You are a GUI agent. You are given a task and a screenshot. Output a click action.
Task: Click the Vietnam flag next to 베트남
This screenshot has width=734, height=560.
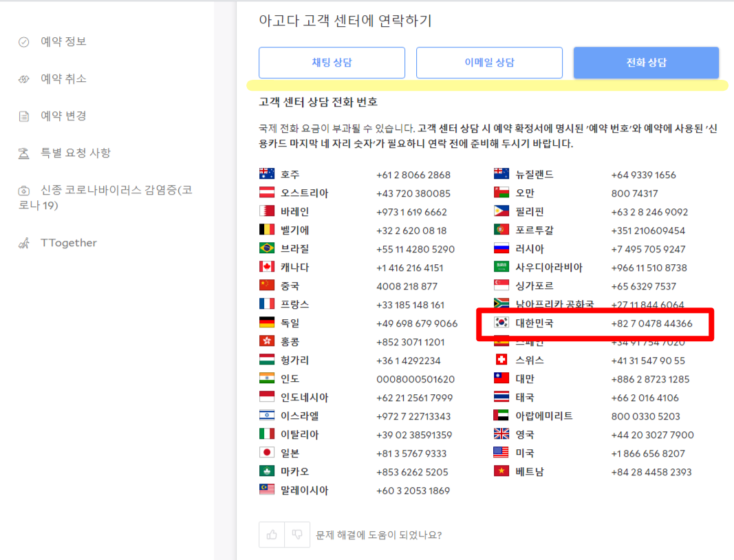[501, 471]
